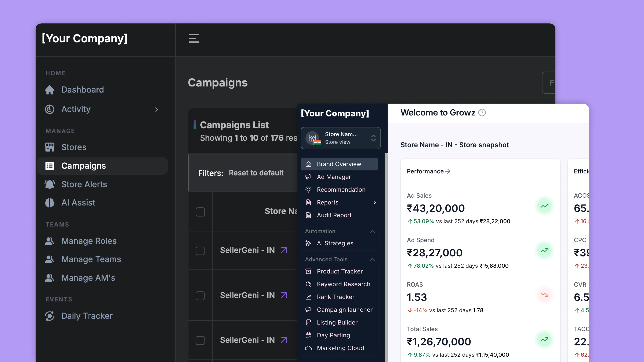Click the hamburger menu icon in top bar
Viewport: 644px width, 362px height.
(x=194, y=38)
